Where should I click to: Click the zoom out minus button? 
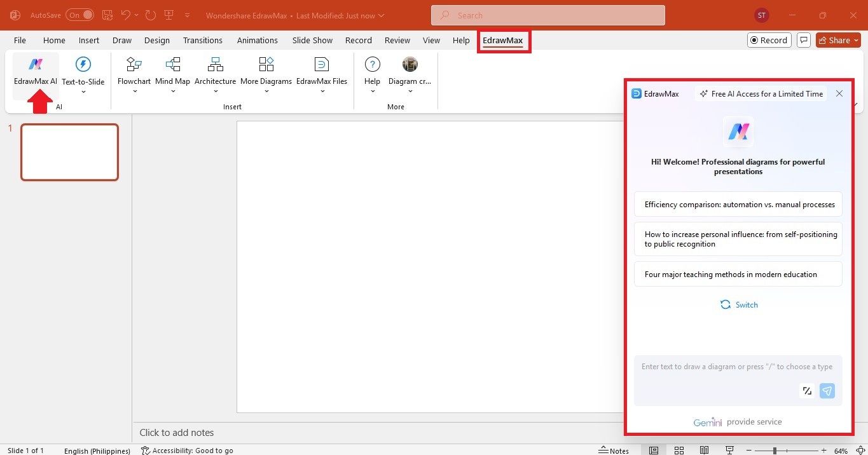coord(750,451)
